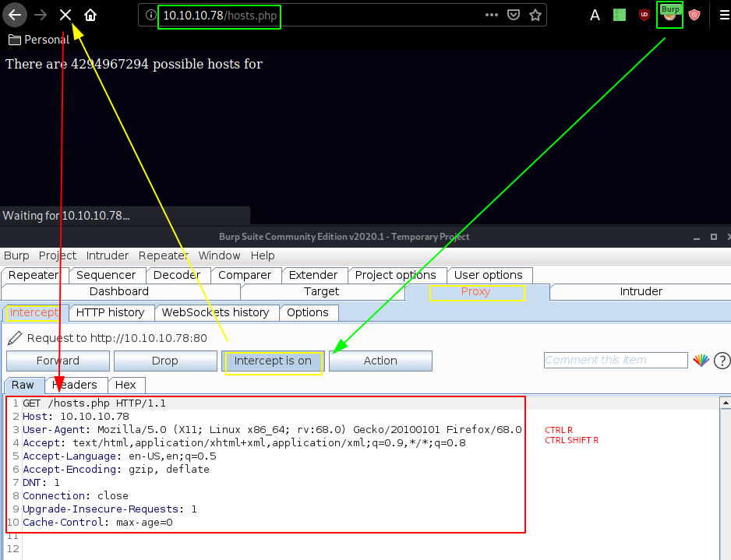Open the highlight color picker icon
731x560 pixels.
[701, 360]
